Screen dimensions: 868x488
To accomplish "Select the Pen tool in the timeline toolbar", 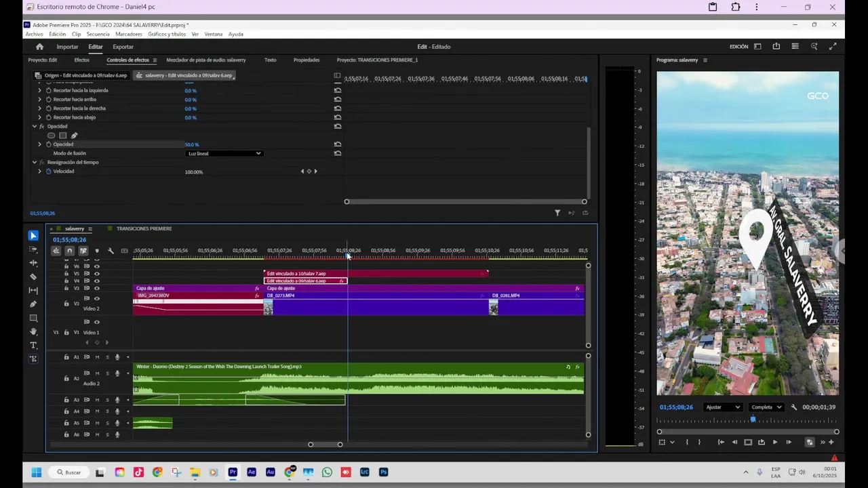I will (x=33, y=304).
